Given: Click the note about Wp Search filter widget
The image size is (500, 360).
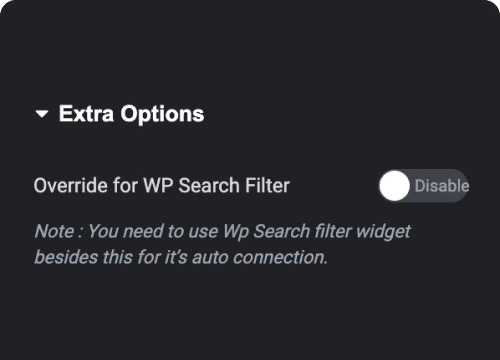Looking at the screenshot, I should (x=223, y=244).
